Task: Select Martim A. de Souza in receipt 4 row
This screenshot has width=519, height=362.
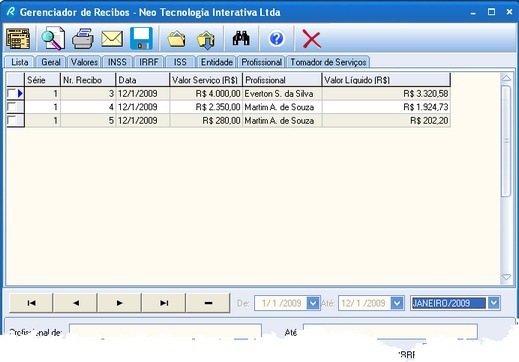Action: [282, 107]
